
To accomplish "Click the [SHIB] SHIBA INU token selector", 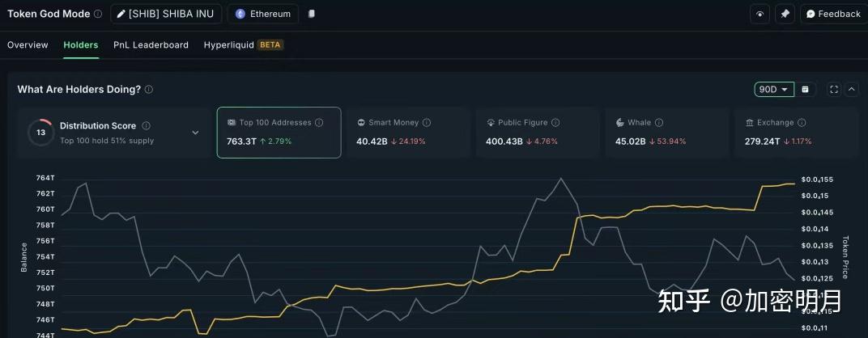I will coord(166,14).
